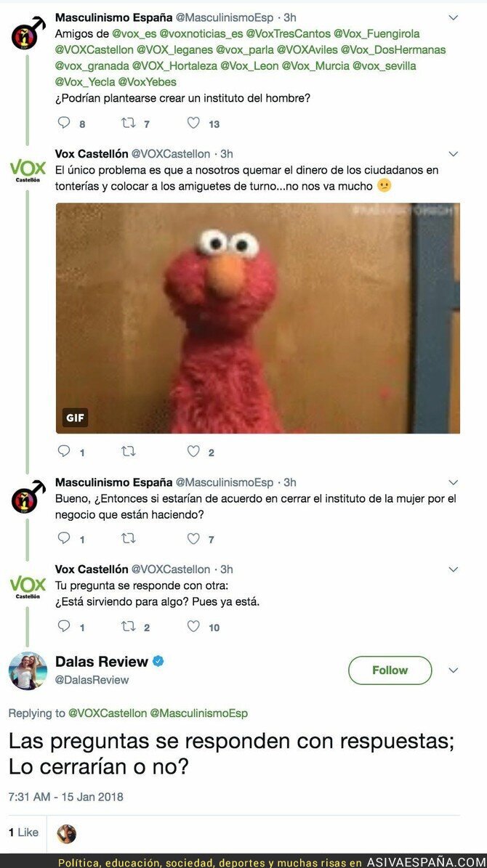
Task: Retweet Vox Castellón's 'Tu pregunta' tweet
Action: click(129, 626)
